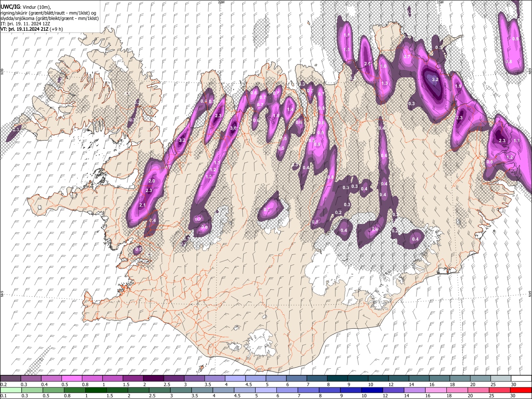Click the initial time "IT: þri. 19. 11. 2024 12Z"

point(25,24)
